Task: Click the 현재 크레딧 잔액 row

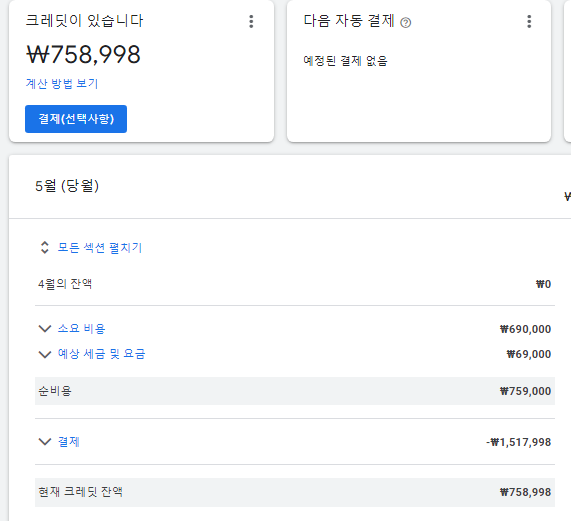Action: tap(295, 492)
